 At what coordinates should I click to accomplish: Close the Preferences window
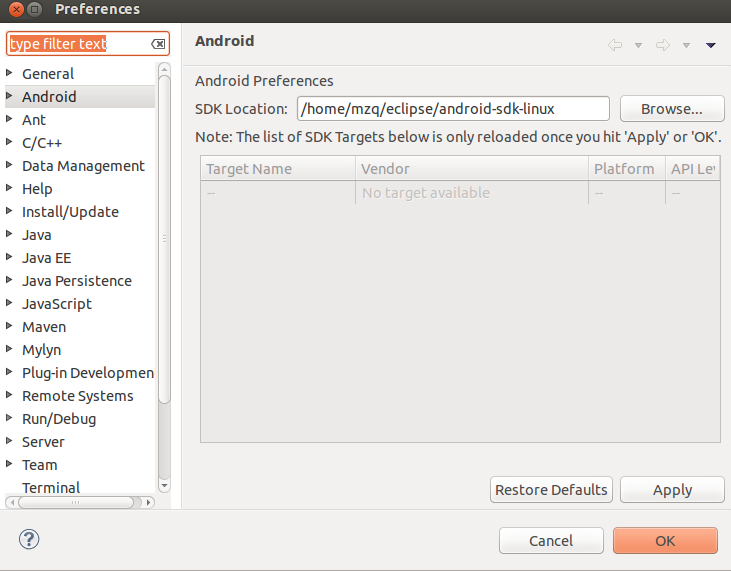(16, 9)
